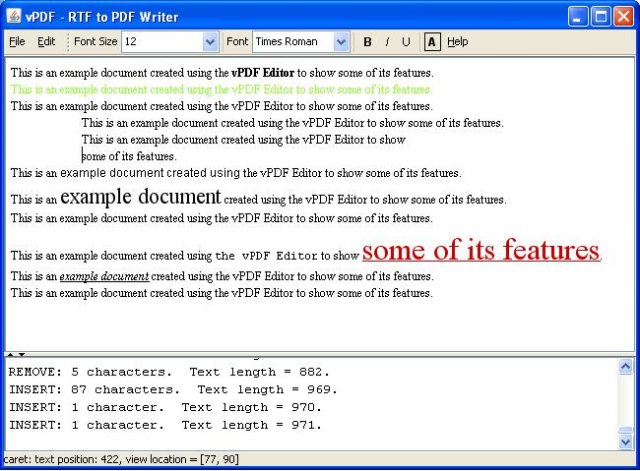
Task: Click log line with Text length = 970
Action: coord(165,407)
